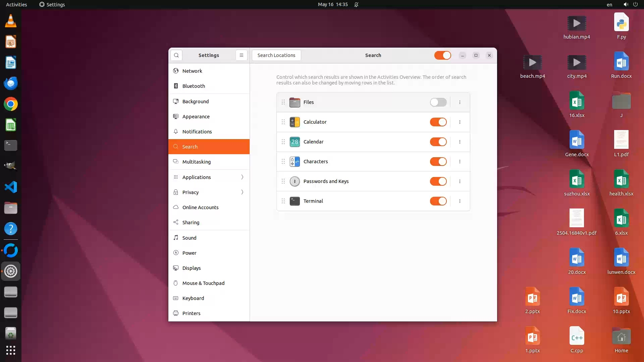Image resolution: width=644 pixels, height=362 pixels.
Task: Expand the Applications section chevron
Action: (x=242, y=177)
